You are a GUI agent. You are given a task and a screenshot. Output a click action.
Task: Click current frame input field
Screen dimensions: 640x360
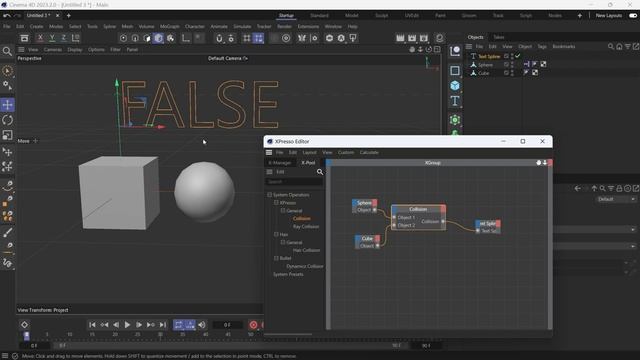click(x=227, y=325)
